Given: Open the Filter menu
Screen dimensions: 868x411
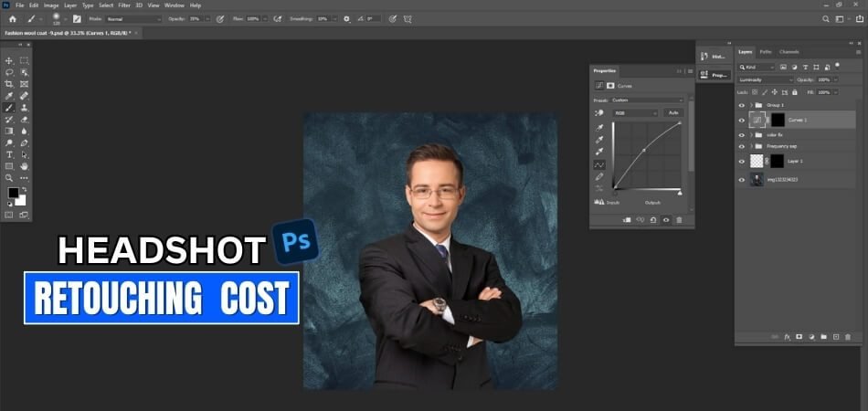Looking at the screenshot, I should 124,5.
